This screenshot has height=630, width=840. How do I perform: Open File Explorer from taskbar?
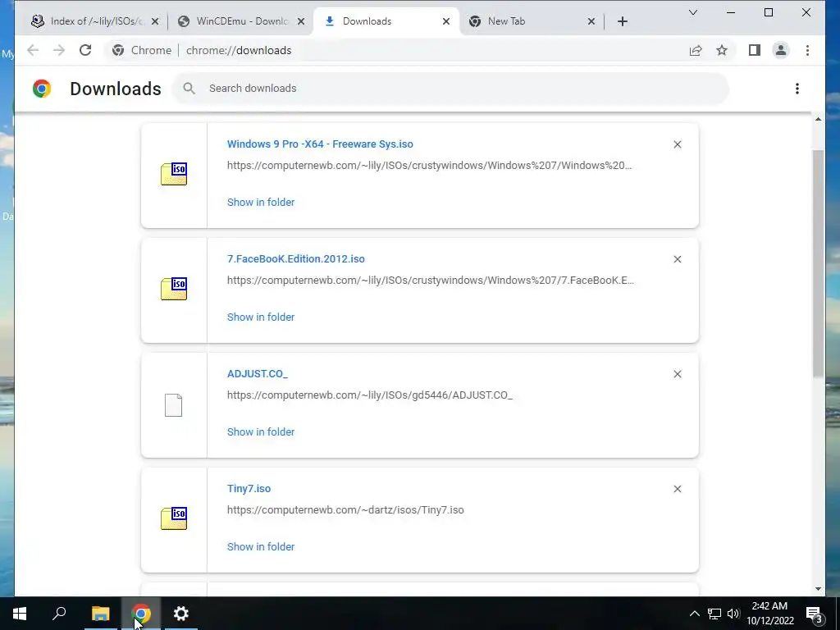pyautogui.click(x=100, y=614)
